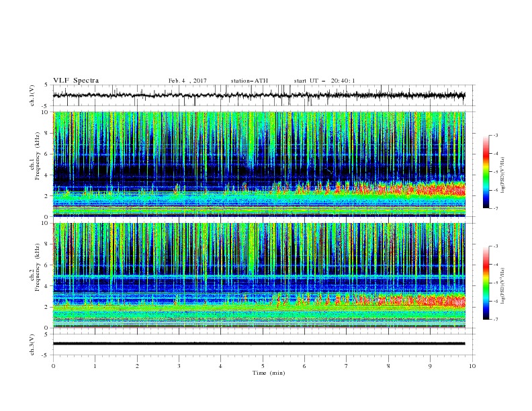Click the "9" tick on the time axis

click(x=430, y=366)
